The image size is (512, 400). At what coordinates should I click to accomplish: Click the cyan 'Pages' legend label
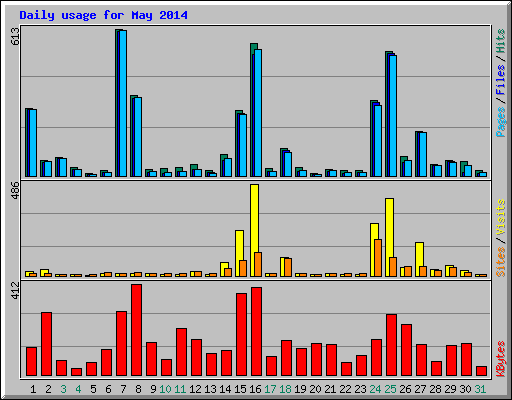coord(501,122)
